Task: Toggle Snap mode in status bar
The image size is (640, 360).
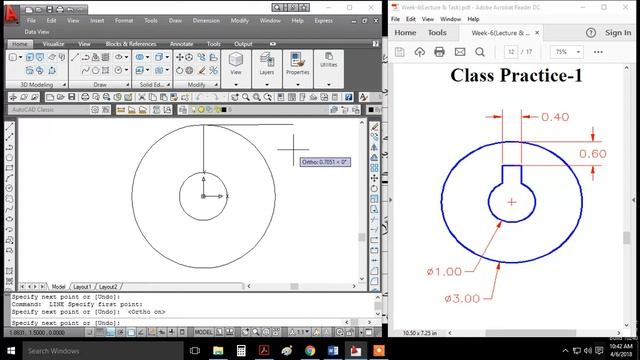Action: click(x=90, y=332)
